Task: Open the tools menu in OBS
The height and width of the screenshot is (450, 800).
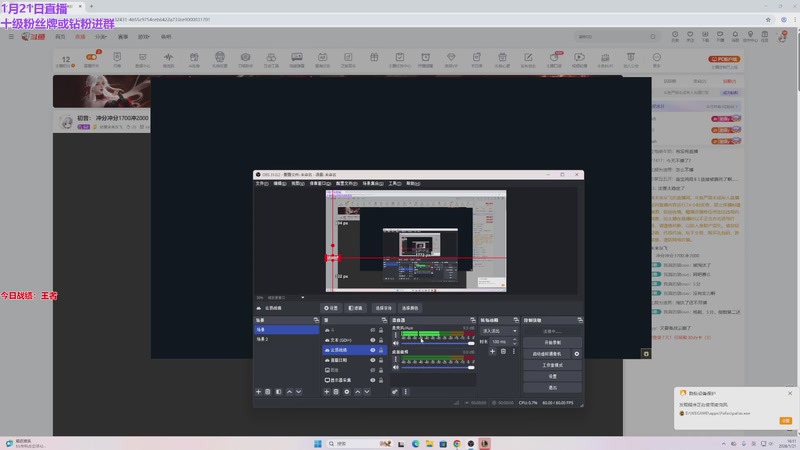Action: (x=395, y=184)
